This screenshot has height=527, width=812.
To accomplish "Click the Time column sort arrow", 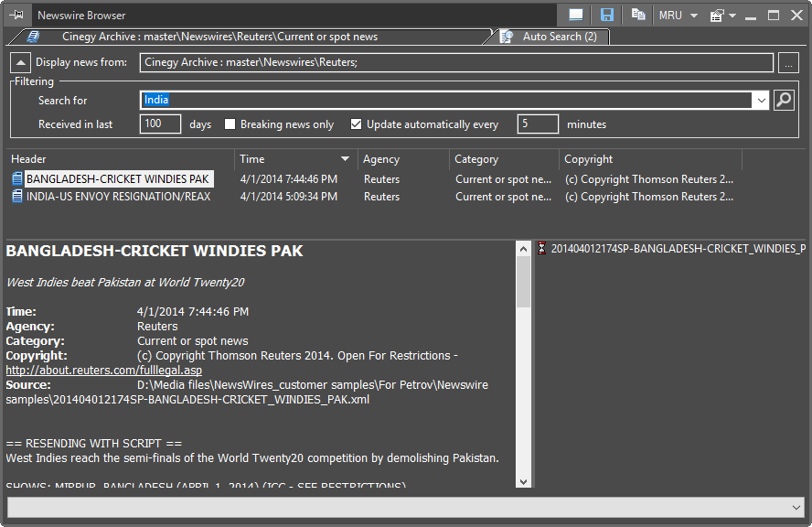I will pyautogui.click(x=345, y=158).
